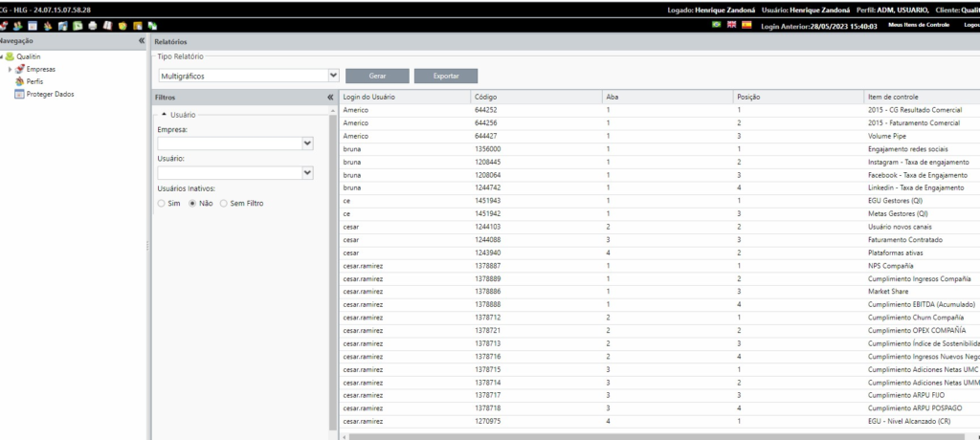Click the green arrows icon in toolbar

[x=152, y=26]
